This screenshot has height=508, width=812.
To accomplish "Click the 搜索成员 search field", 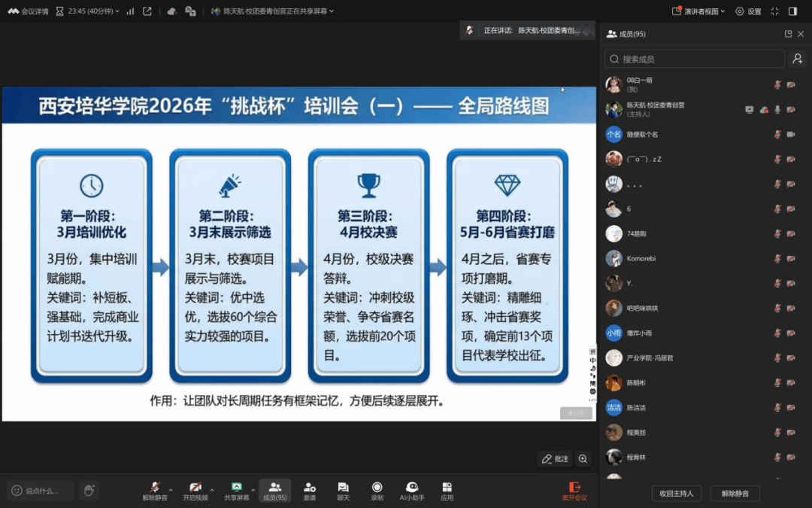I will point(695,59).
